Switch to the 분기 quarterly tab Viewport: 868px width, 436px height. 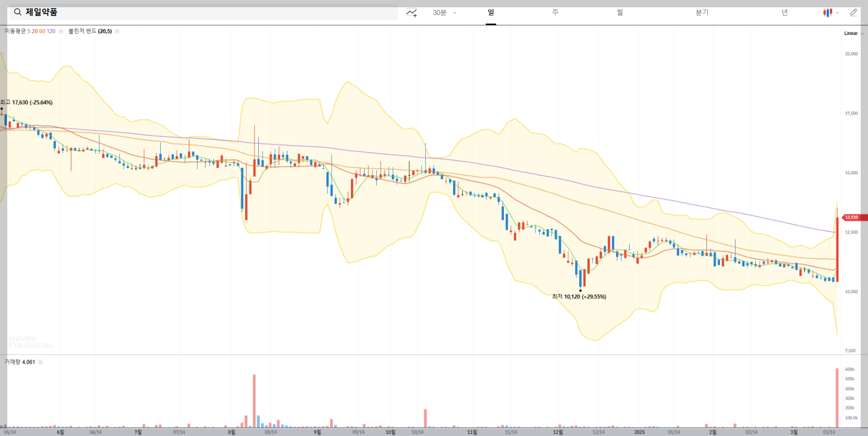[x=702, y=13]
